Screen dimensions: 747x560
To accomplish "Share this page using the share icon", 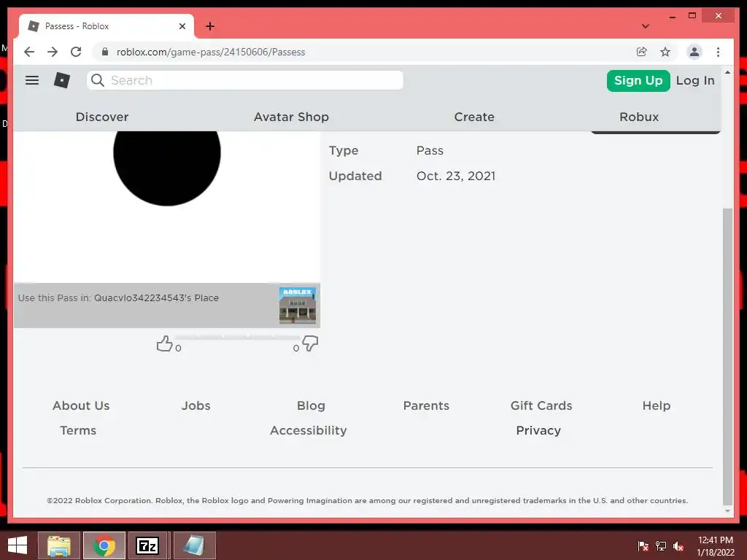I will pyautogui.click(x=642, y=52).
